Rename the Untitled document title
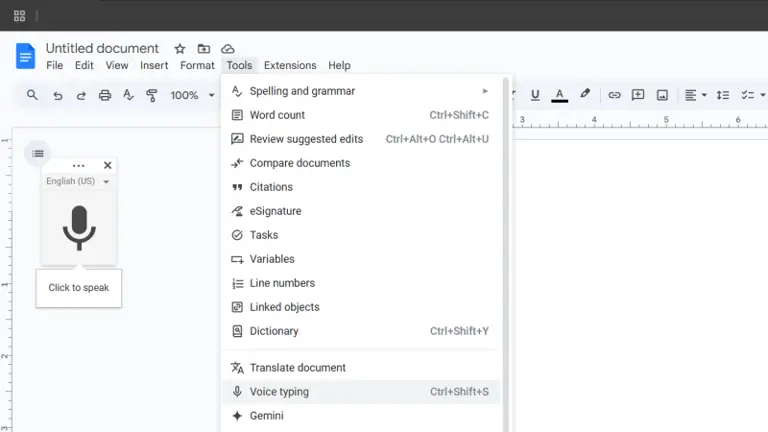 pyautogui.click(x=102, y=48)
